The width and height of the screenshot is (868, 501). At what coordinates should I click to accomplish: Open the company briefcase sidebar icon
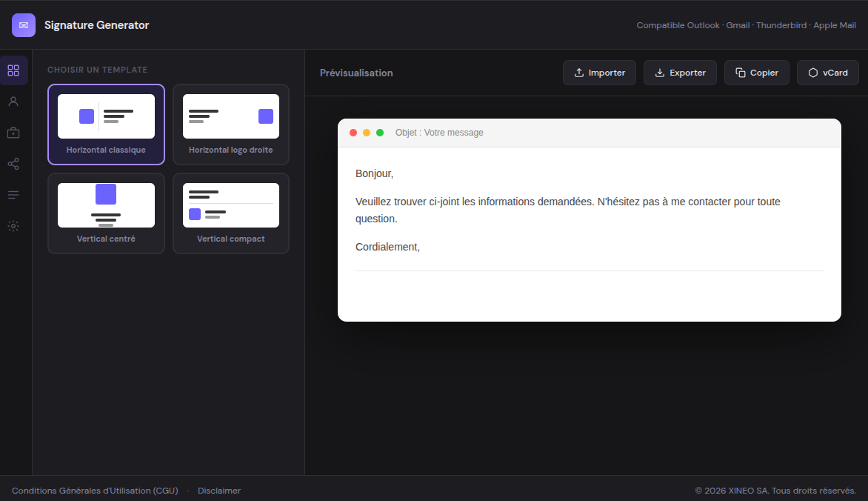pyautogui.click(x=13, y=133)
